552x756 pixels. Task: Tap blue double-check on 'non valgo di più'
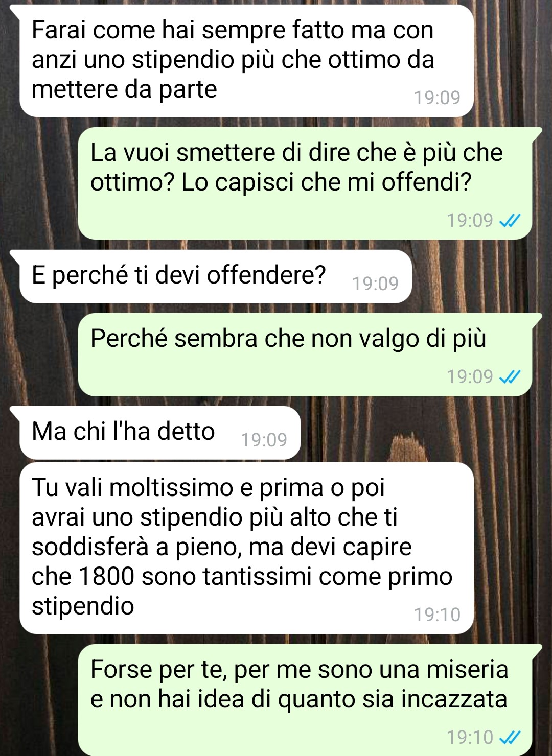point(510,376)
